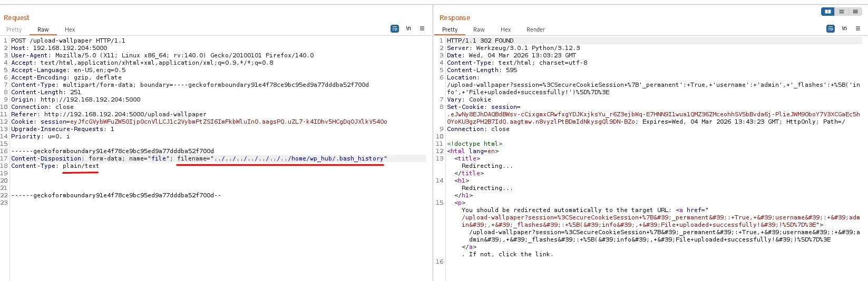Click the 'Accept-Encoding: gzip, deflate' line

click(x=66, y=77)
